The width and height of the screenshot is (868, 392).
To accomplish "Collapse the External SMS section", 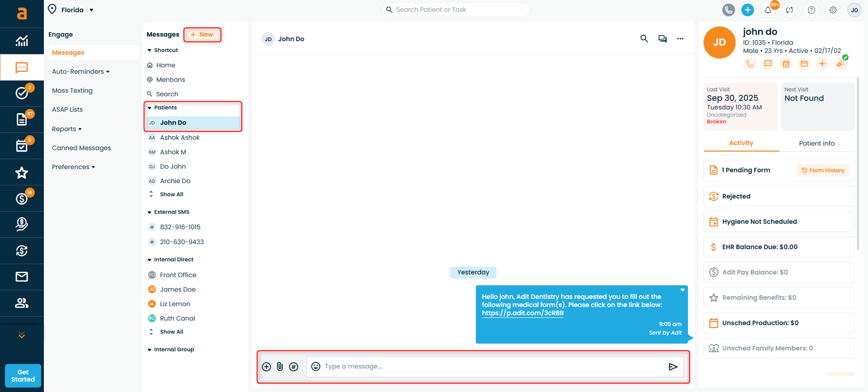I will pos(150,212).
